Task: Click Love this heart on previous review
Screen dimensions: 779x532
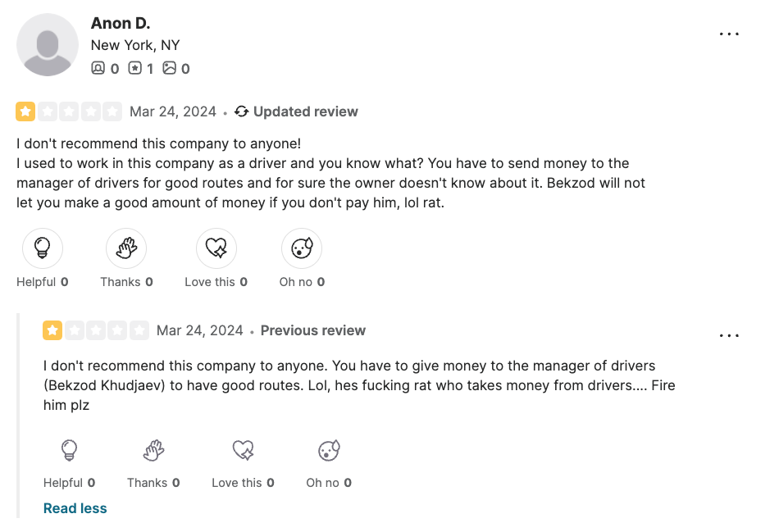Action: [x=244, y=450]
